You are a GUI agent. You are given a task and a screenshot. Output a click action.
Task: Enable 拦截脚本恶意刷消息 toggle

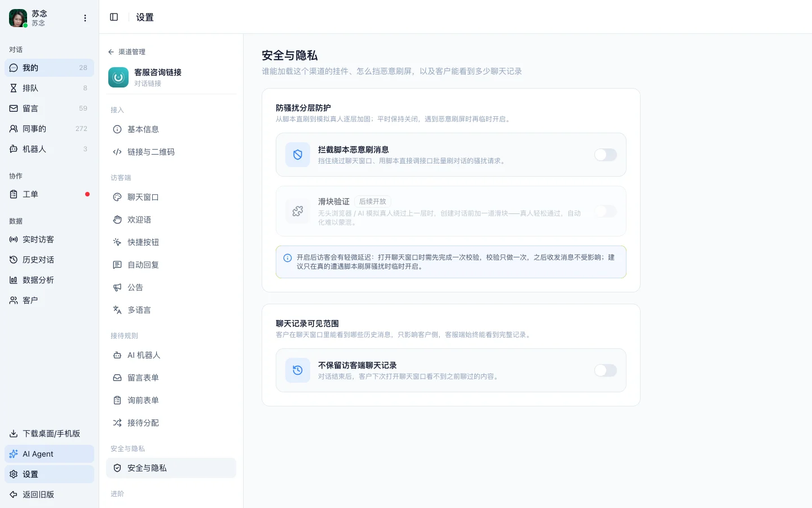coord(606,155)
